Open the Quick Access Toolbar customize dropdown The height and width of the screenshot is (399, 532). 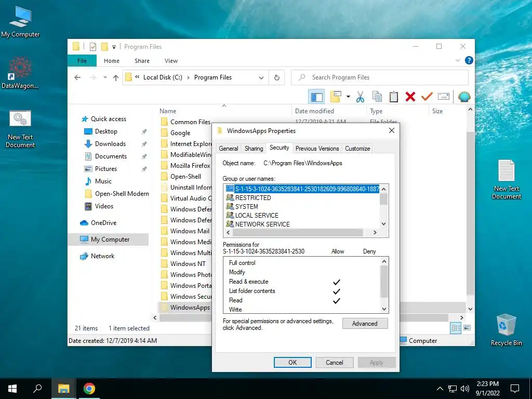114,47
